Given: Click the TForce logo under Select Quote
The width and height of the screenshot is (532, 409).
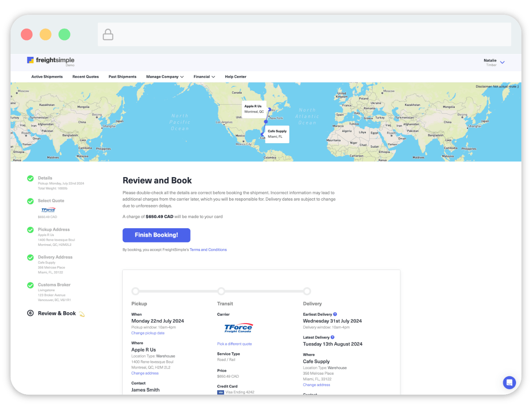Looking at the screenshot, I should (x=48, y=210).
